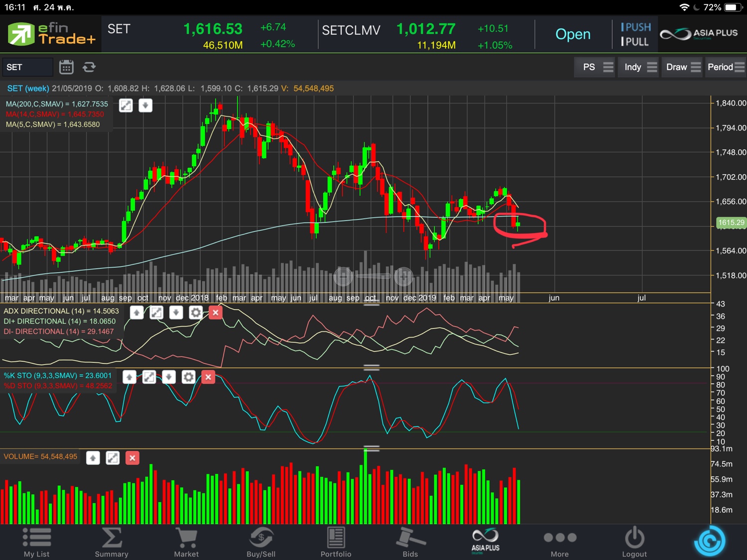Tap the MA(200,C,SMAV) legend line
Screen dimensions: 747x560
tap(57, 104)
